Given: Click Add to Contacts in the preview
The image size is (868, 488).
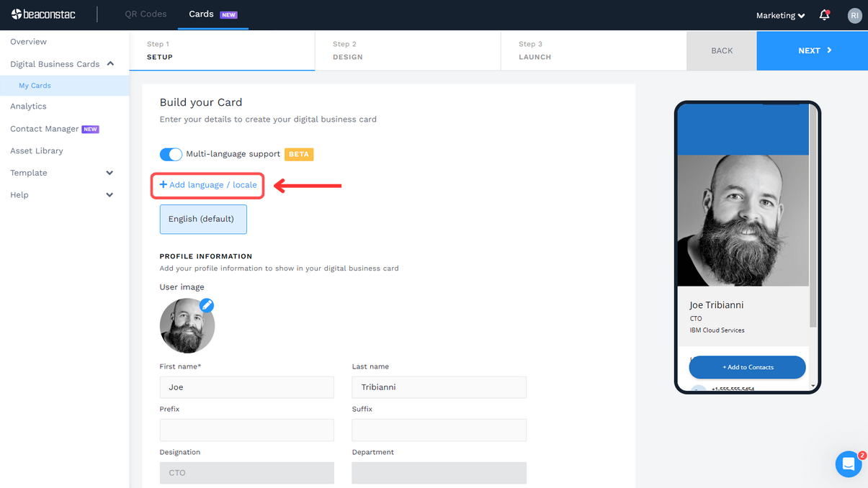Looking at the screenshot, I should coord(747,367).
